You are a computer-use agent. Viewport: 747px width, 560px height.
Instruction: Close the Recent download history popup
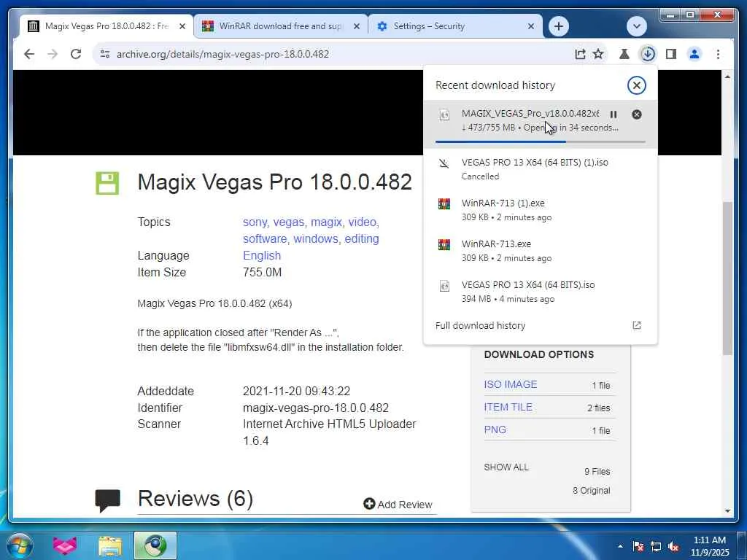636,85
